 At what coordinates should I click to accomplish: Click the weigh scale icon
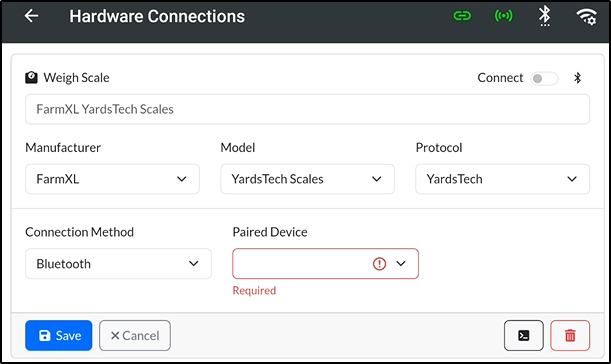pos(31,78)
